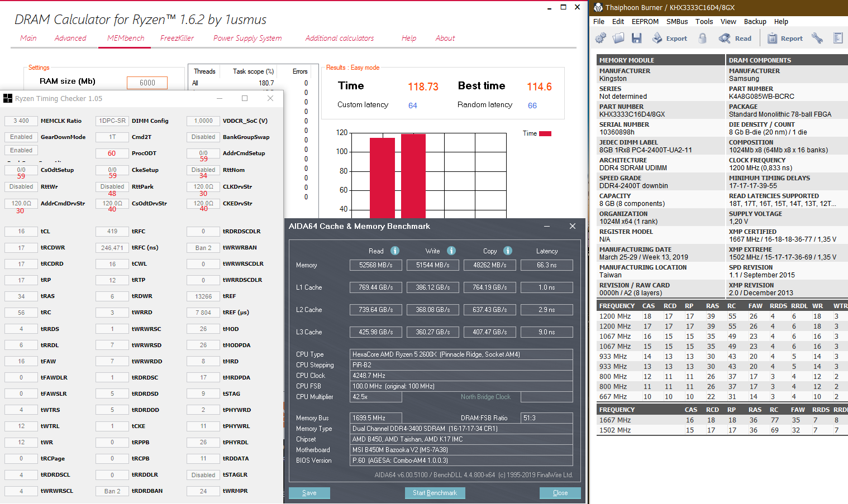
Task: Click Export in the Thaiphoon Burner toolbar
Action: 669,38
